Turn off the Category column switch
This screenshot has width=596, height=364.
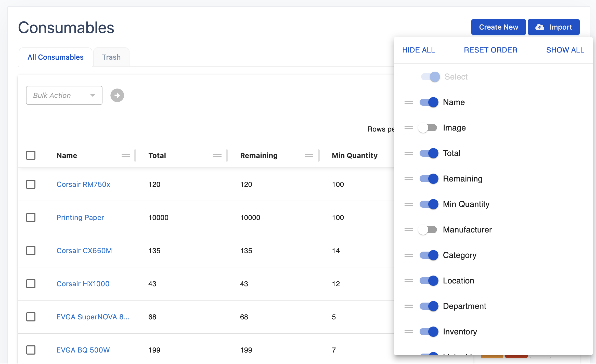pyautogui.click(x=429, y=255)
